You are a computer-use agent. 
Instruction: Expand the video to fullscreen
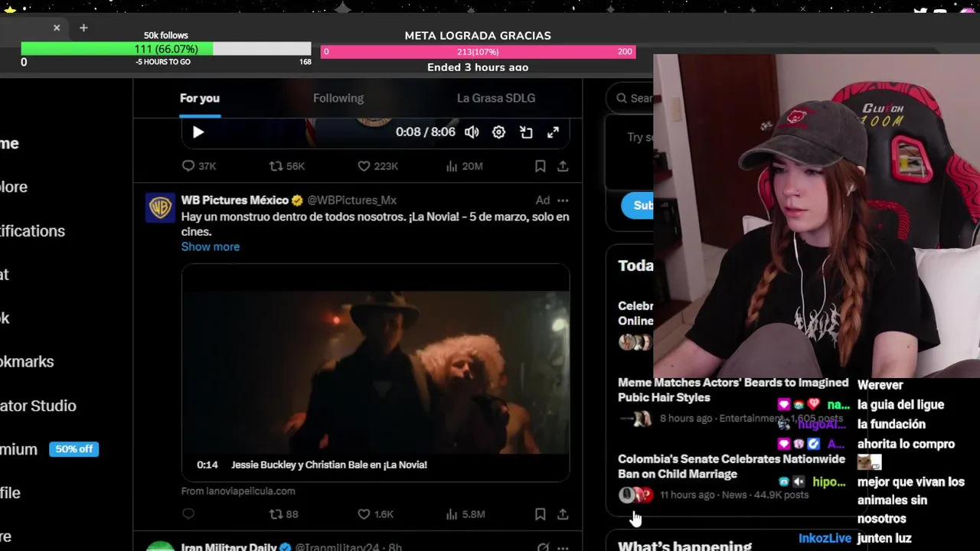[x=553, y=132]
